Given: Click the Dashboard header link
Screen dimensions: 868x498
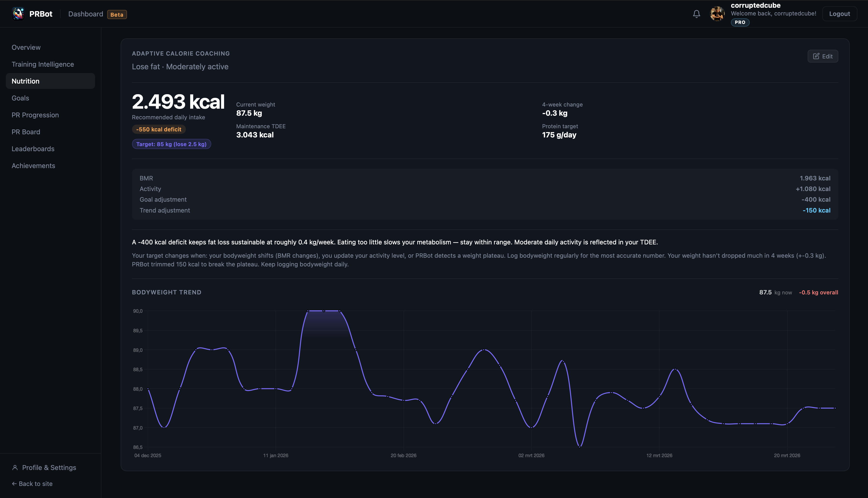Looking at the screenshot, I should [x=85, y=14].
